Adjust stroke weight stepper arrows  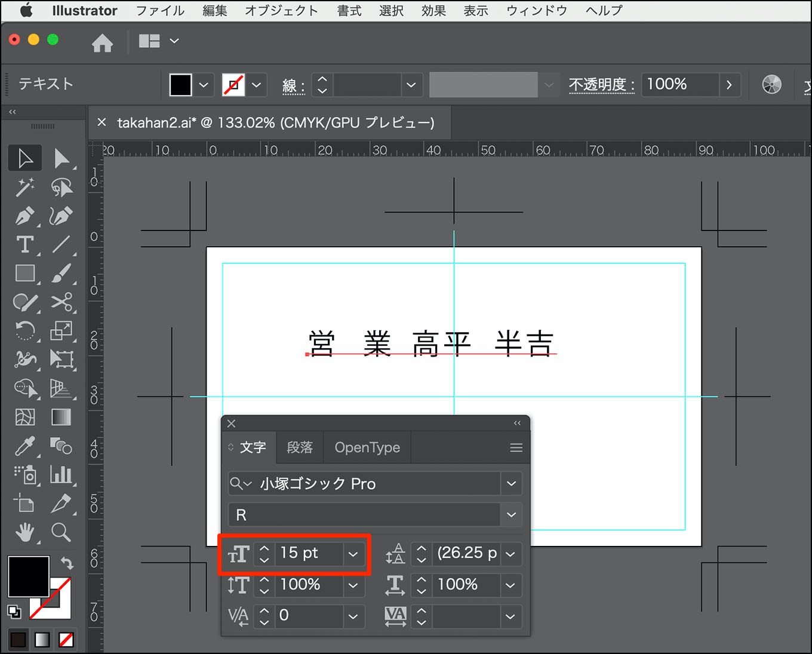click(x=322, y=85)
